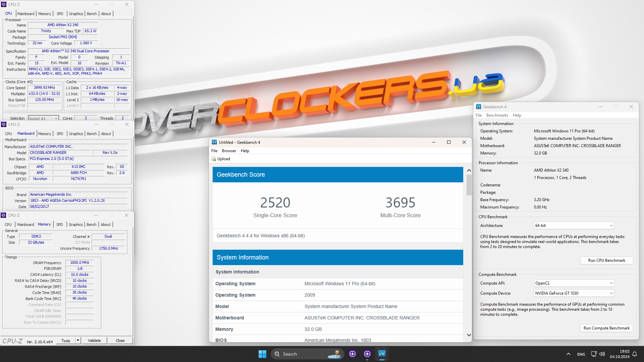Click the Run CPU Benchmark button
The image size is (644, 362).
[606, 260]
